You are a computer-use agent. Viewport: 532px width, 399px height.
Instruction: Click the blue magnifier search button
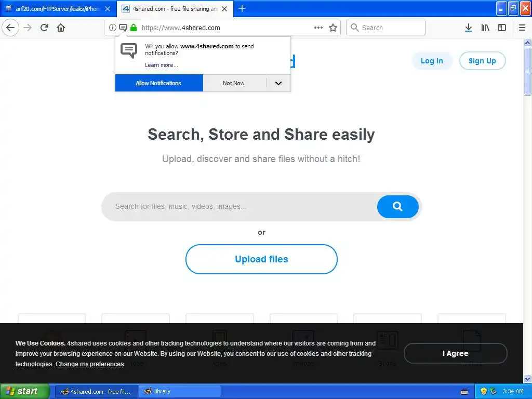pyautogui.click(x=397, y=207)
